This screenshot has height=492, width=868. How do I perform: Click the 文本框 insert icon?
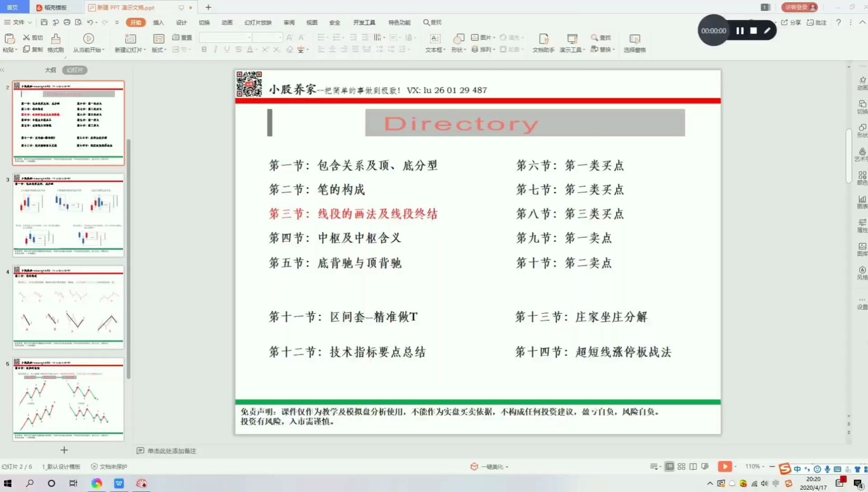(434, 37)
